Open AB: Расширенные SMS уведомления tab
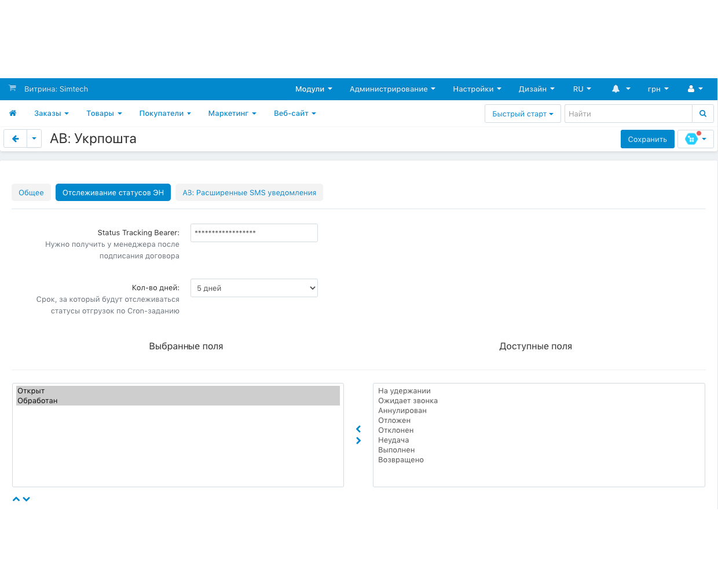The height and width of the screenshot is (588, 718). click(x=249, y=193)
